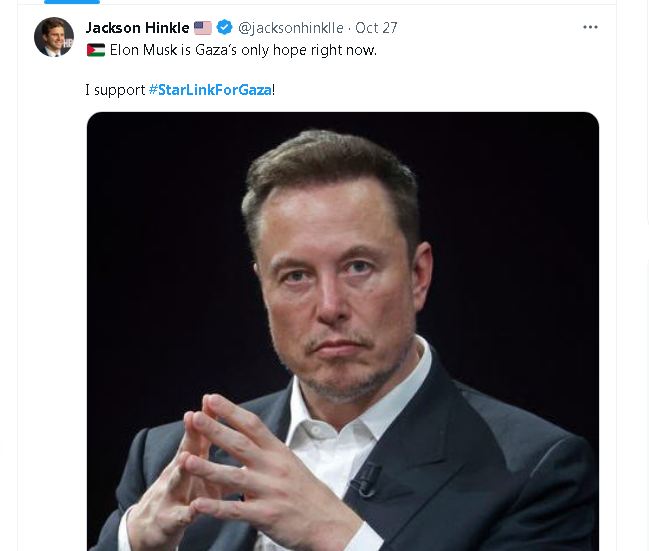Screen dimensions: 649x551
Task: Click the Jackson Hinkle display name
Action: tap(137, 28)
